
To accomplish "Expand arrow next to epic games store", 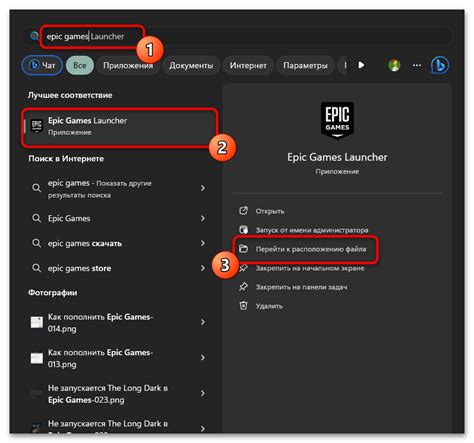I will (203, 268).
